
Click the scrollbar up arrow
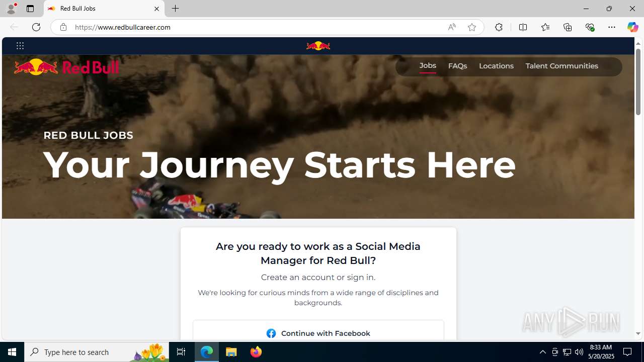[x=638, y=44]
